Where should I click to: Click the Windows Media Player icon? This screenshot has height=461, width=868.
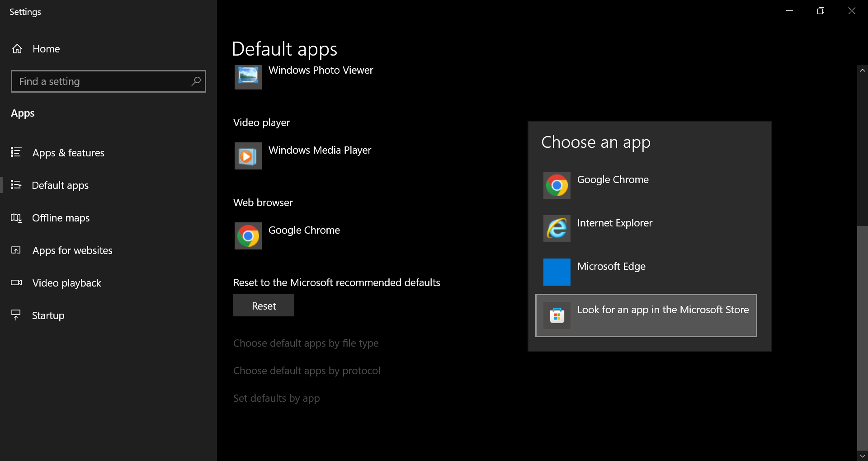tap(248, 156)
